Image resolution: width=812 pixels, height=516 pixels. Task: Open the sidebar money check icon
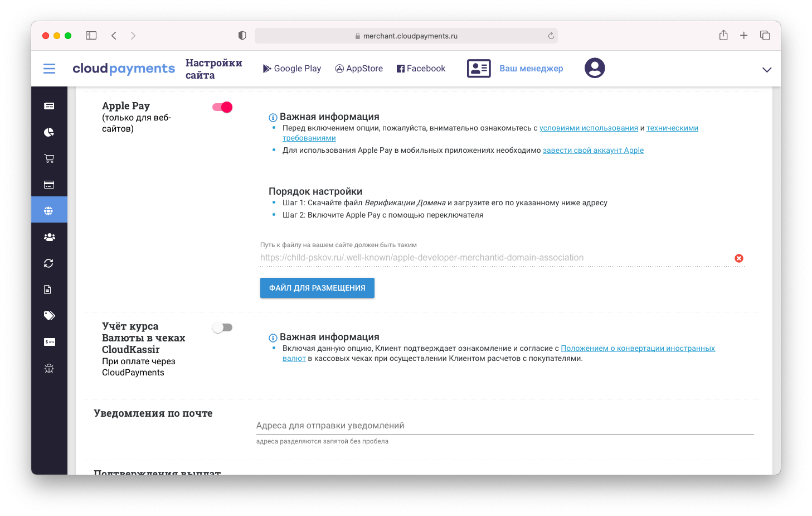click(x=49, y=342)
